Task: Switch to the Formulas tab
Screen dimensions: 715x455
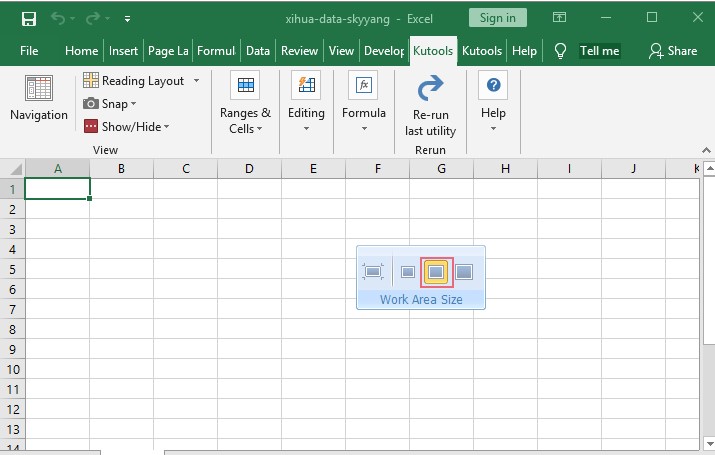Action: click(216, 51)
